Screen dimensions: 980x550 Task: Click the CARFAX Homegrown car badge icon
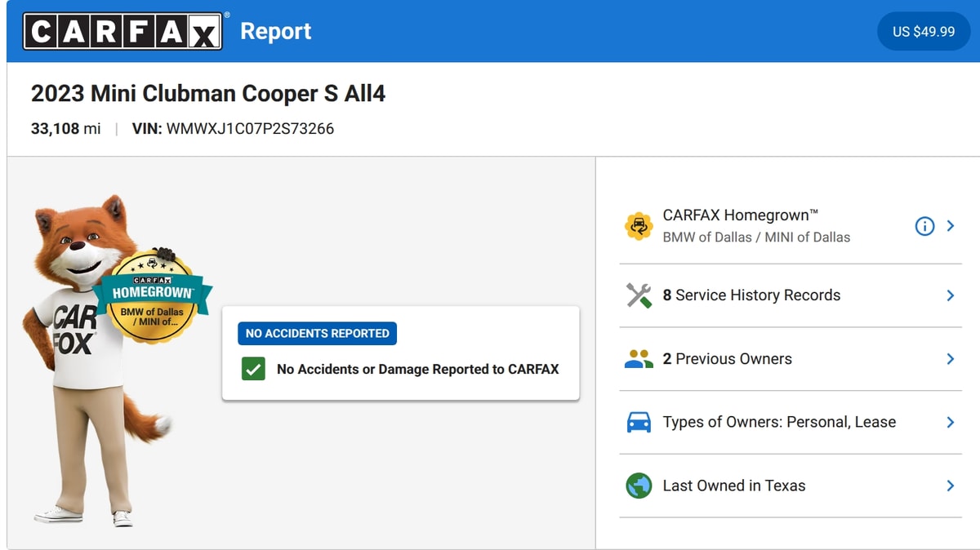[639, 226]
